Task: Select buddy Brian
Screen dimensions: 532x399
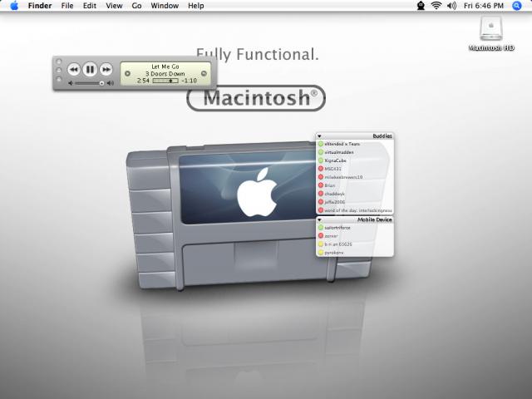Action: pyautogui.click(x=355, y=185)
